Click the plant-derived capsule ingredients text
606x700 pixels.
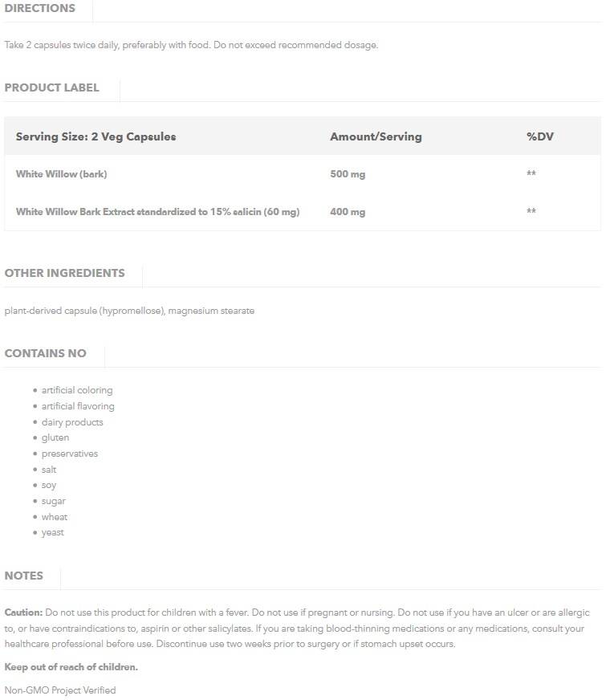point(129,311)
